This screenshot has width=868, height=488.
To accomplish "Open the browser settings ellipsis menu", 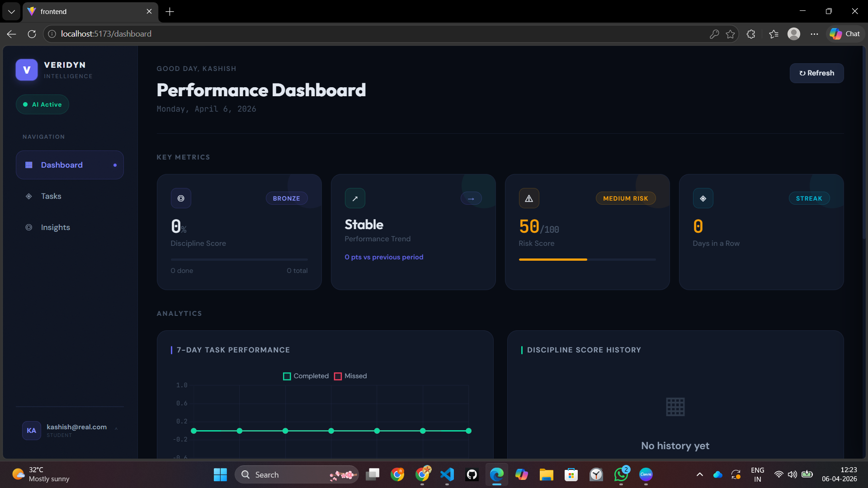I will click(x=814, y=34).
